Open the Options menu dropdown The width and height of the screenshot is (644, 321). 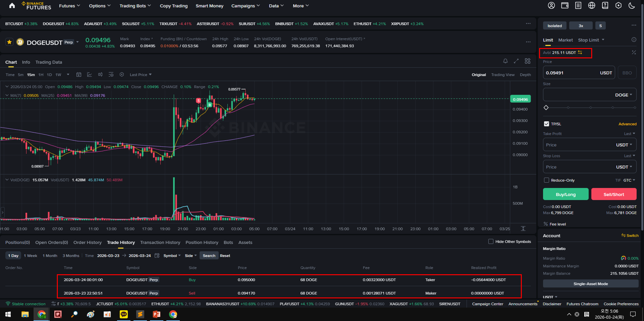pos(100,6)
